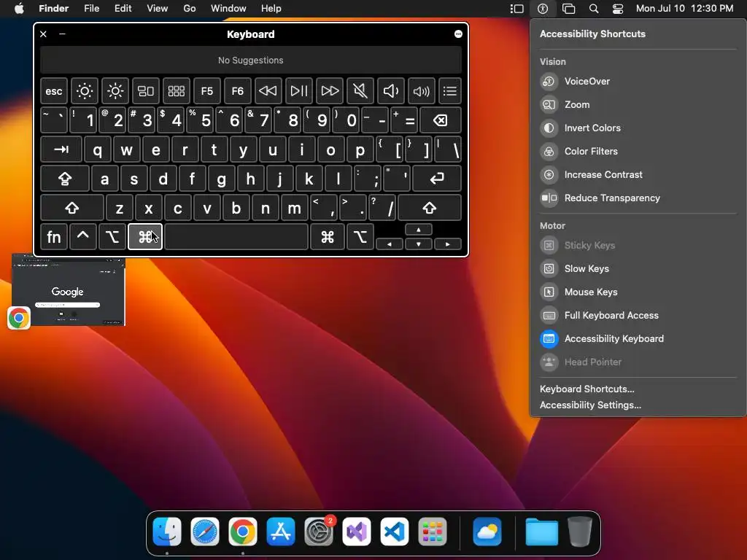Turn on Full Keyboard Access
747x560 pixels.
pos(638,315)
